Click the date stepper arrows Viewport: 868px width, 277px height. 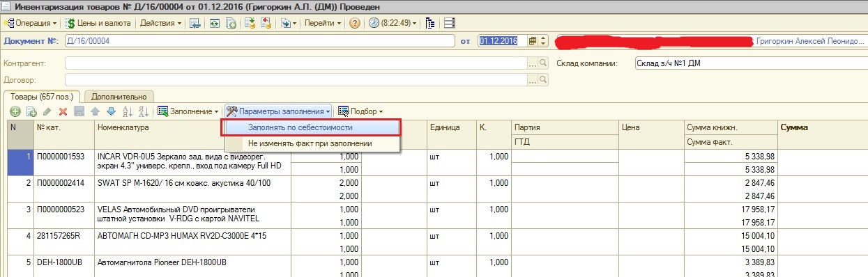tap(544, 41)
